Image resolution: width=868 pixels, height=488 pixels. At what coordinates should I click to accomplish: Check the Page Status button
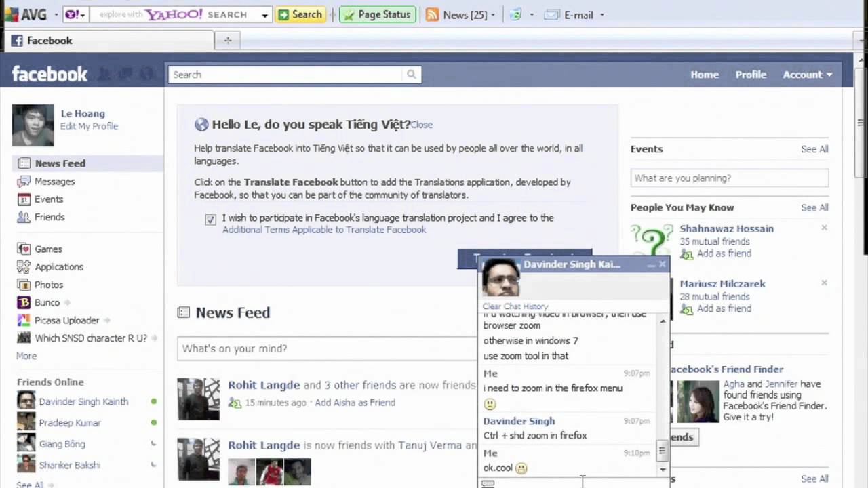tap(377, 14)
